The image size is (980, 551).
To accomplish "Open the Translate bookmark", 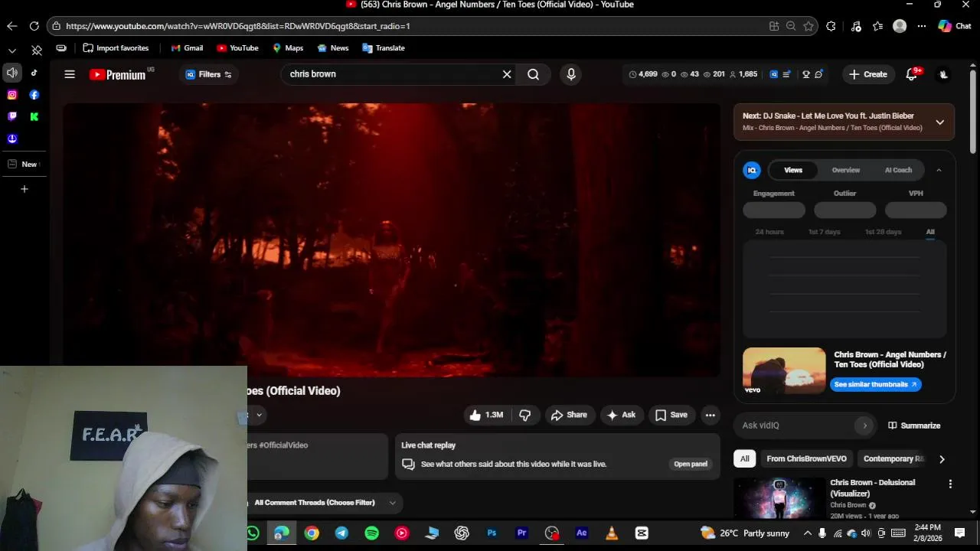I will [x=383, y=47].
